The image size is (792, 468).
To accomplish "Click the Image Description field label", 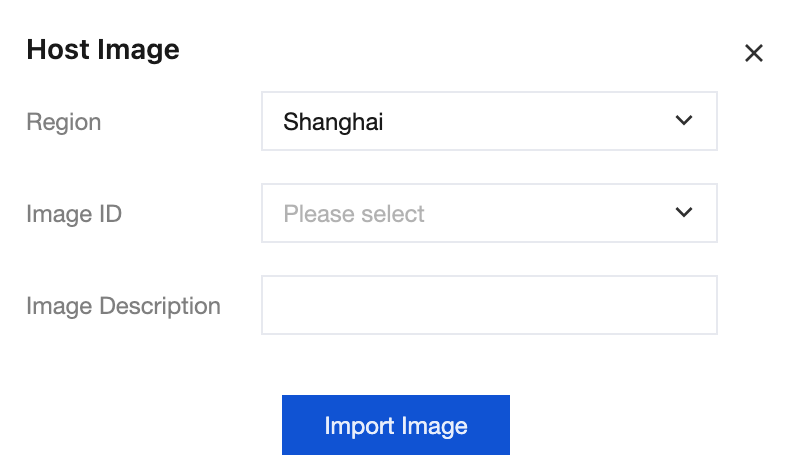I will pos(123,305).
